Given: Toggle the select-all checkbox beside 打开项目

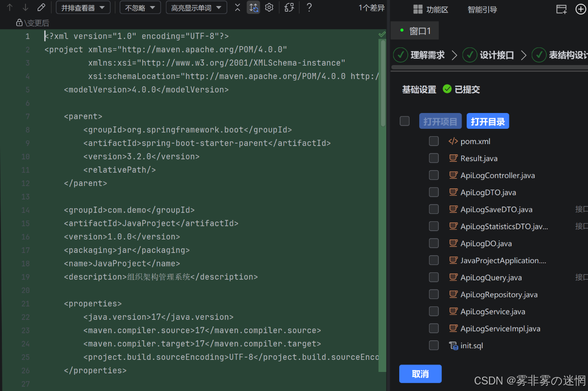Looking at the screenshot, I should click(405, 121).
